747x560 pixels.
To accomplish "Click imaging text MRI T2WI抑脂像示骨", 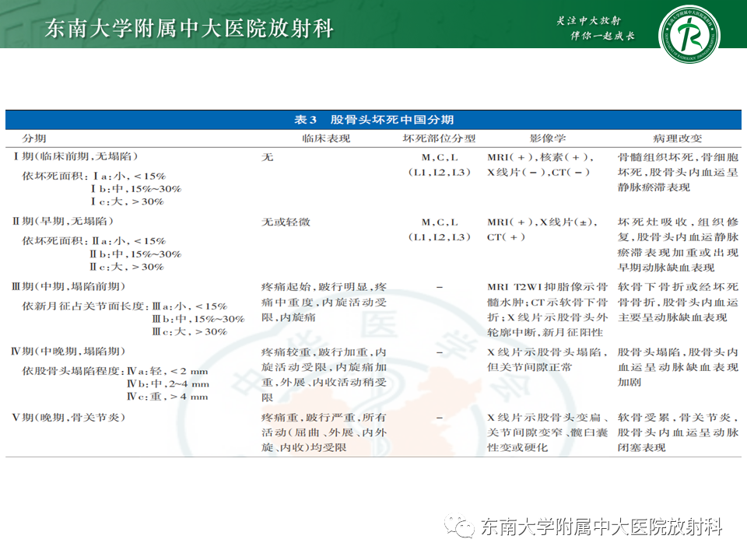I will pyautogui.click(x=547, y=287).
